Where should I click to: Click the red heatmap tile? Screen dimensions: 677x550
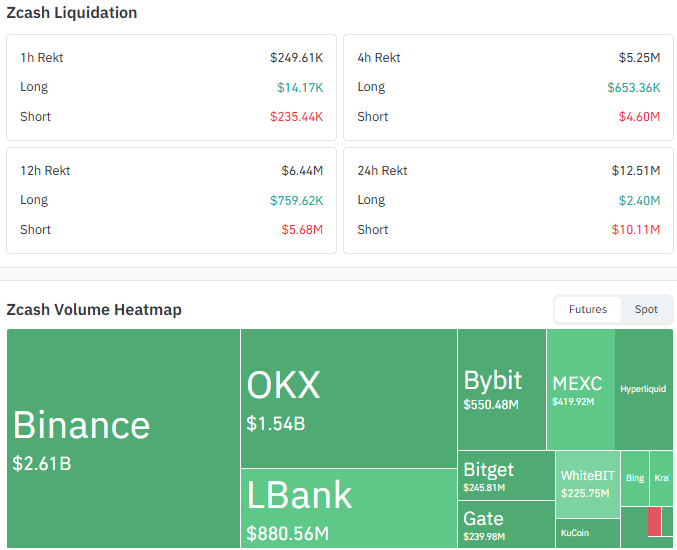655,522
